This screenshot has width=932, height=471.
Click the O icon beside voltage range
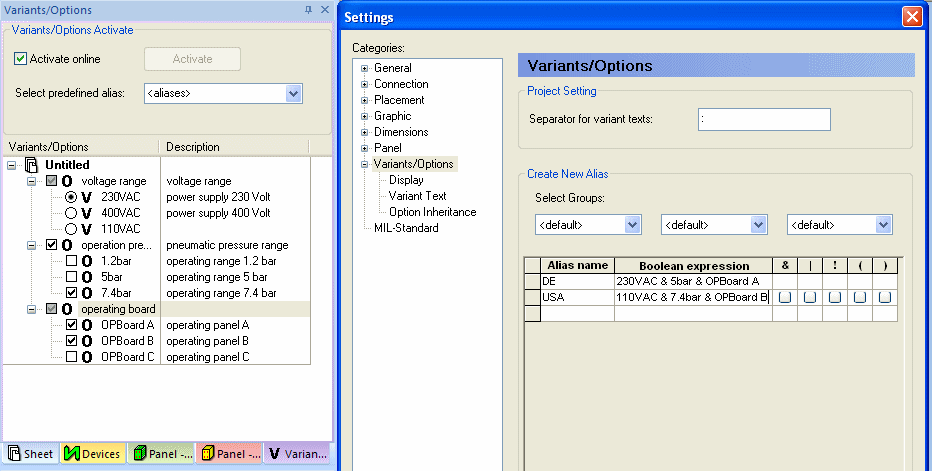67,181
